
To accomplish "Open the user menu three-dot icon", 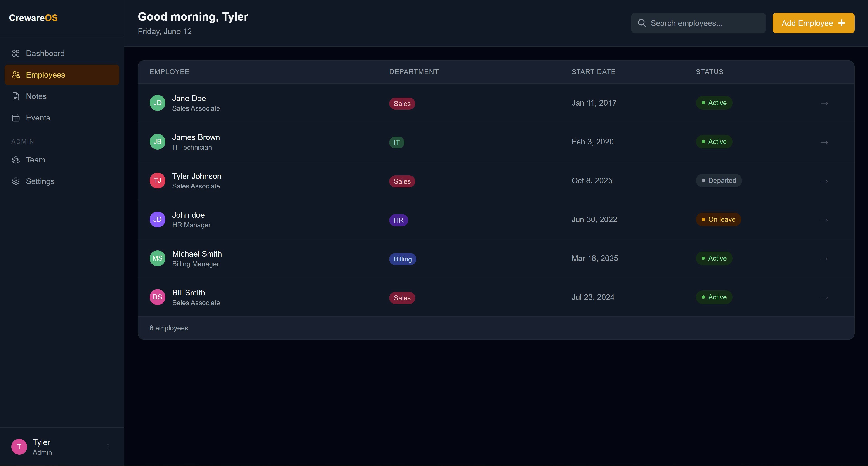I will [x=108, y=447].
